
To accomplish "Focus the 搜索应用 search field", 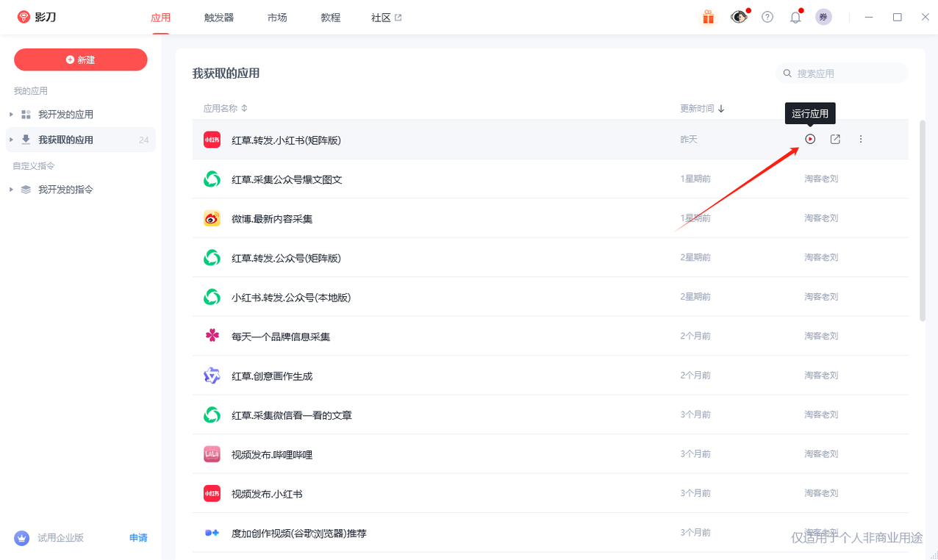I will (x=842, y=73).
